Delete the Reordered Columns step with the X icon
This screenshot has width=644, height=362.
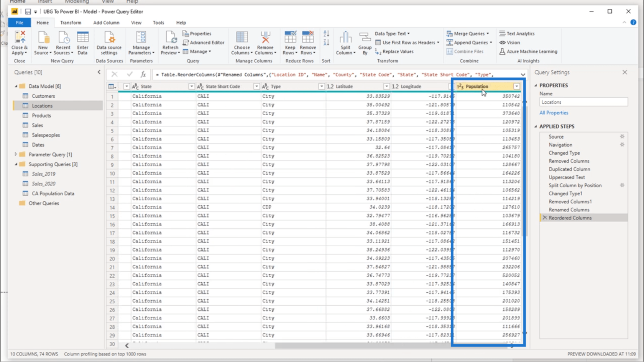point(545,218)
